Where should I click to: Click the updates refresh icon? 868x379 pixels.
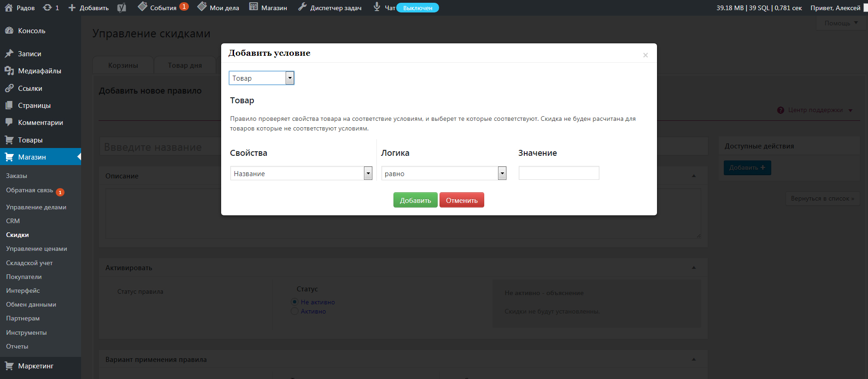tap(47, 7)
